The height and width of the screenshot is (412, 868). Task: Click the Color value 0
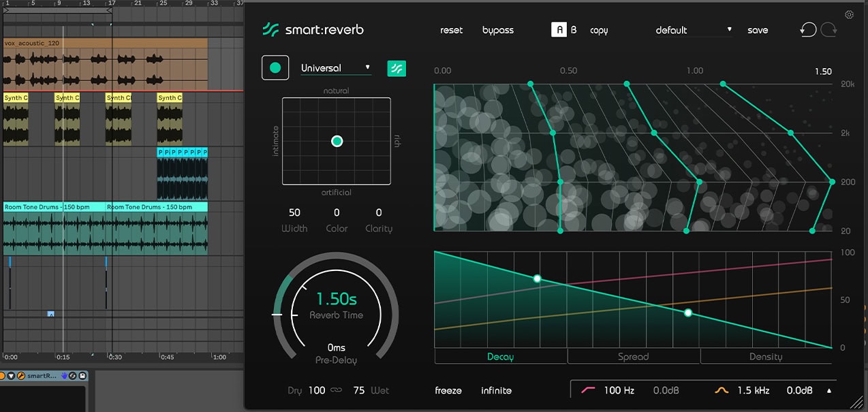337,212
